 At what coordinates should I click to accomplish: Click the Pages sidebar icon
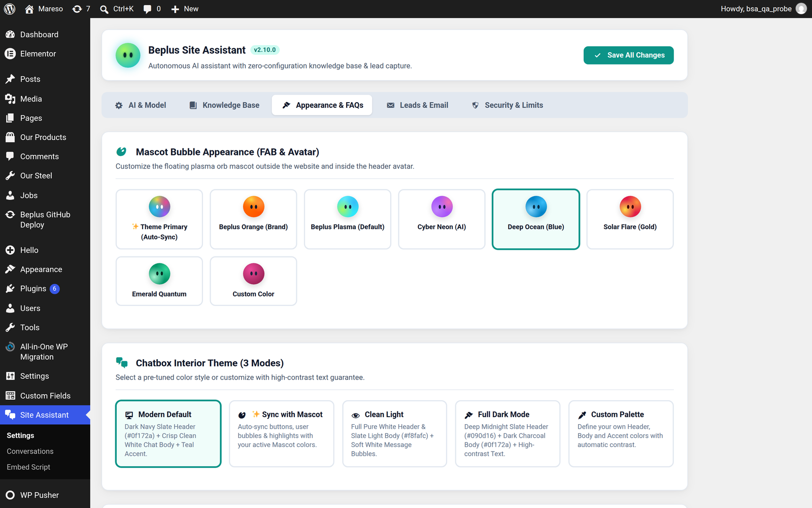[10, 118]
